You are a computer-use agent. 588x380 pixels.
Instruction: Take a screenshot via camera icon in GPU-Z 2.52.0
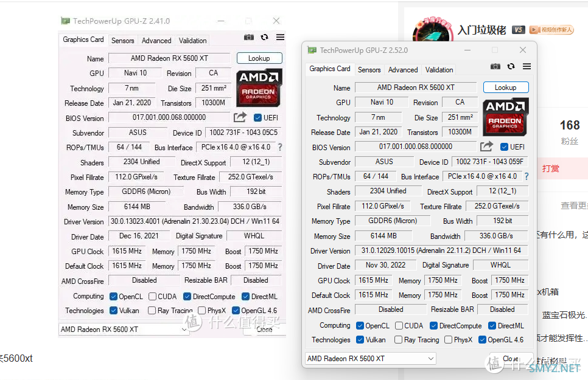pos(495,66)
